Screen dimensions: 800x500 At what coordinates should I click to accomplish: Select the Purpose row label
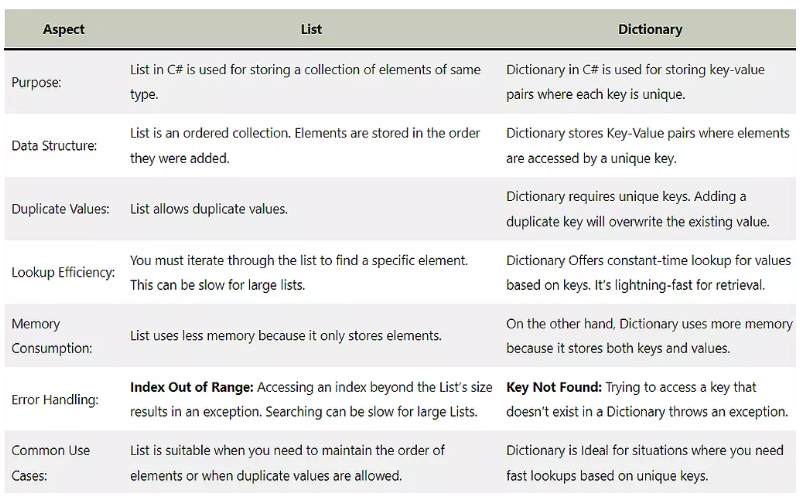click(36, 82)
